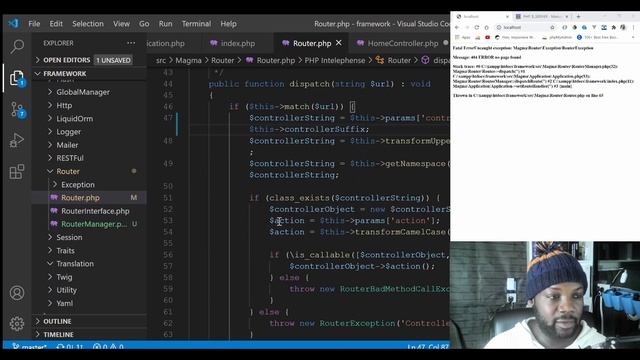Open Terminal menu

point(196,24)
